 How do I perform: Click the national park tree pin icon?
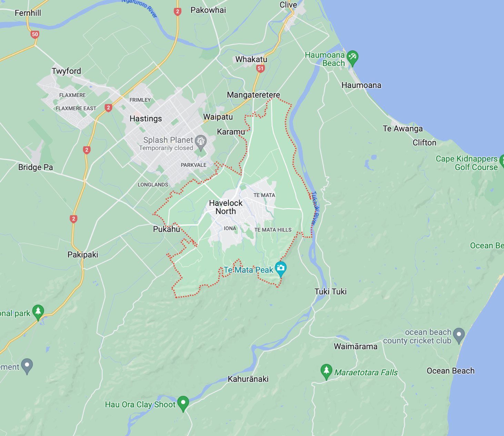pos(38,312)
